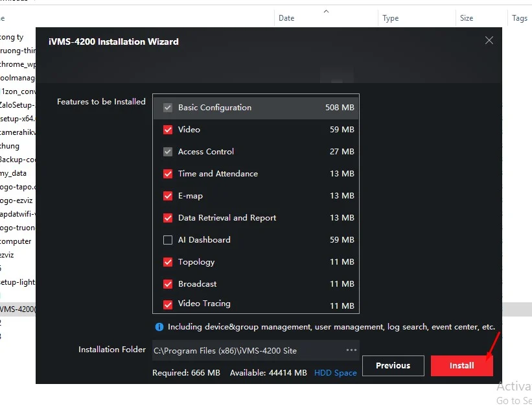The width and height of the screenshot is (532, 408).
Task: Uncheck Time and Attendance feature
Action: (x=168, y=174)
